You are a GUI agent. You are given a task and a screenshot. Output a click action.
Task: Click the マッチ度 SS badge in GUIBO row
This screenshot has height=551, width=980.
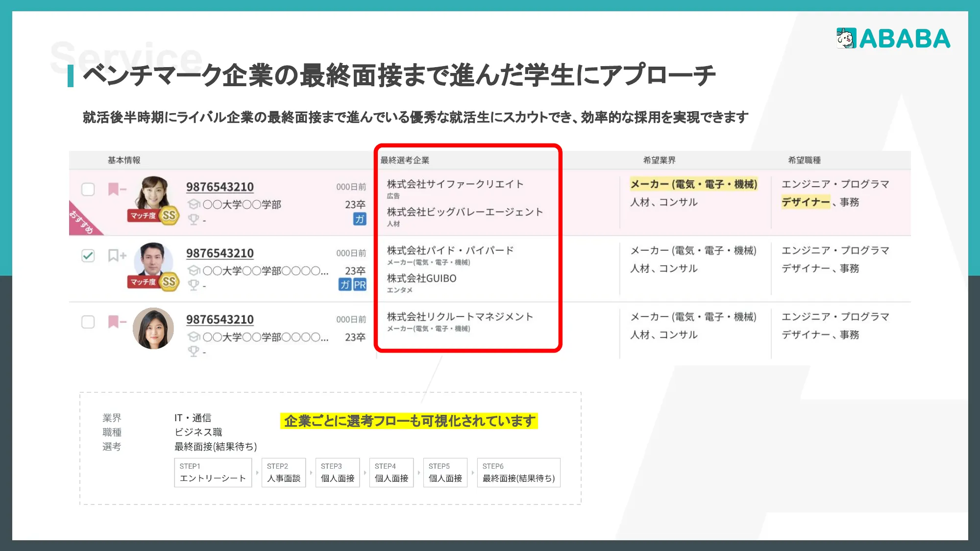tap(153, 282)
